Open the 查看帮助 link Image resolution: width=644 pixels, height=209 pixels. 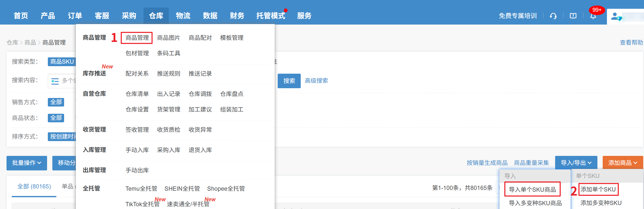[x=631, y=43]
